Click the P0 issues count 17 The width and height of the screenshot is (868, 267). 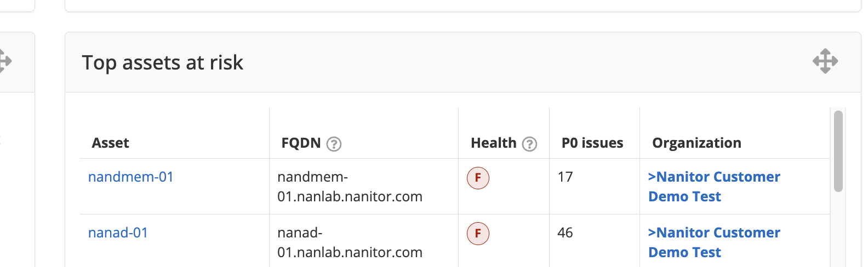point(565,177)
